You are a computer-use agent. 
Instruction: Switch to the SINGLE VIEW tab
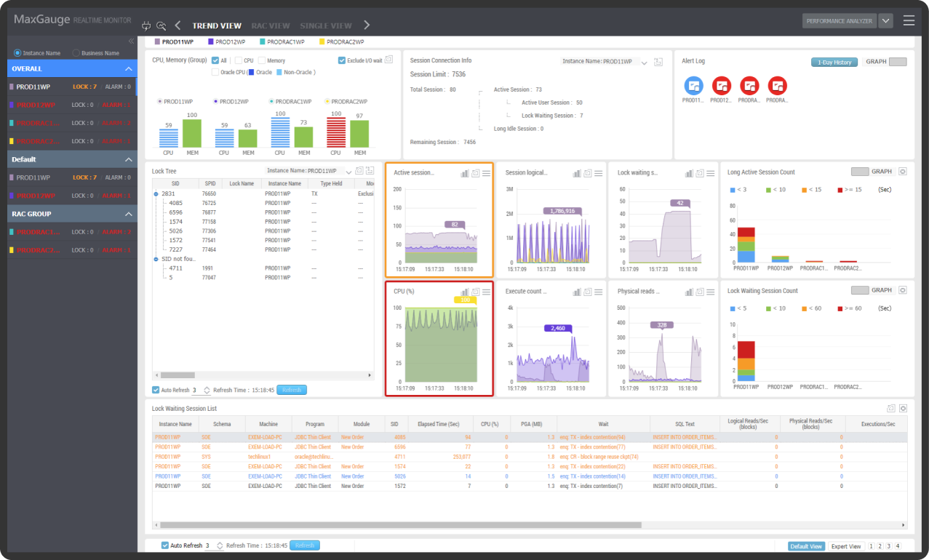[x=326, y=25]
